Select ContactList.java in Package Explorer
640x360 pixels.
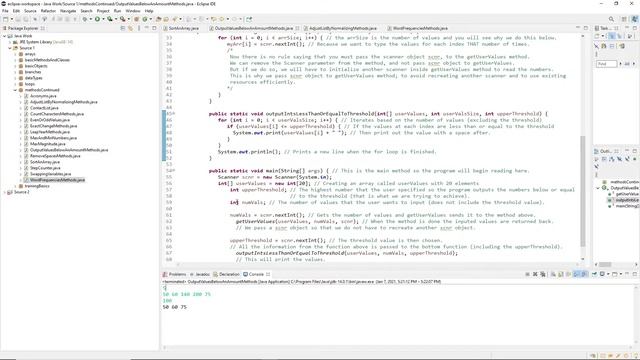pyautogui.click(x=44, y=108)
